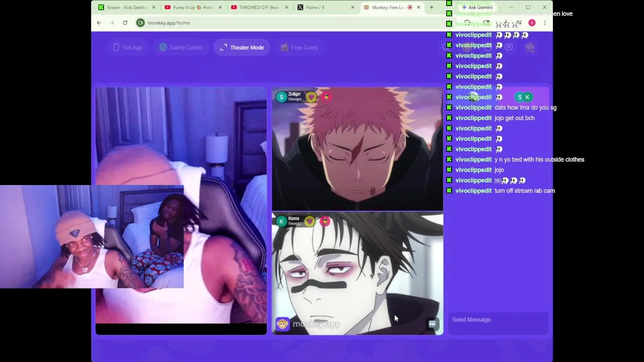Image resolution: width=644 pixels, height=362 pixels.
Task: Close the Stream - Kick Dashboard tab
Action: 154,7
